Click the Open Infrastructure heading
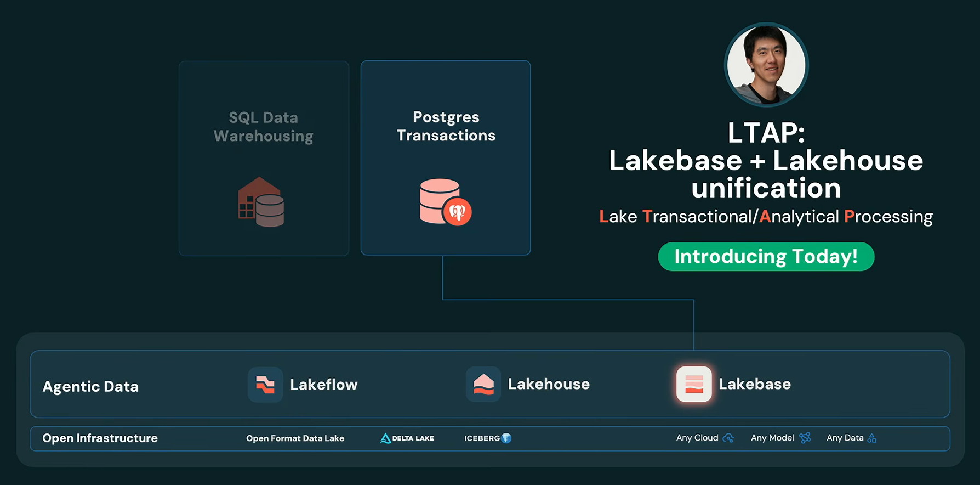This screenshot has height=485, width=980. (100, 438)
